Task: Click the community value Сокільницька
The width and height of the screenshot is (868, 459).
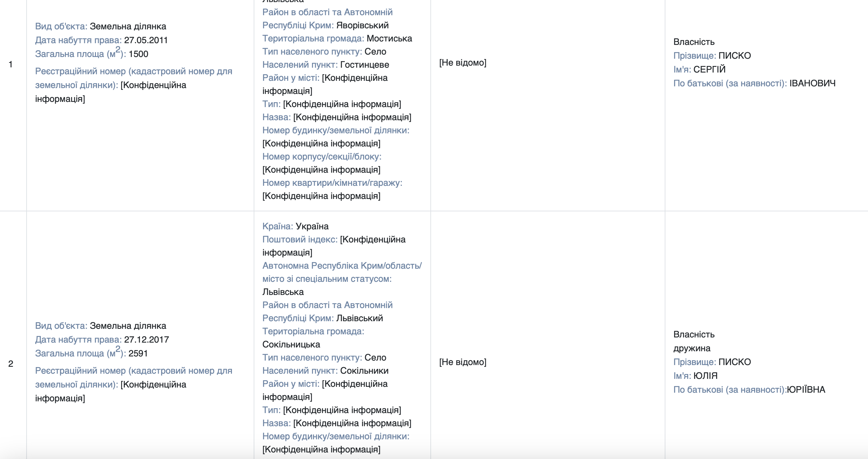Action: point(291,345)
